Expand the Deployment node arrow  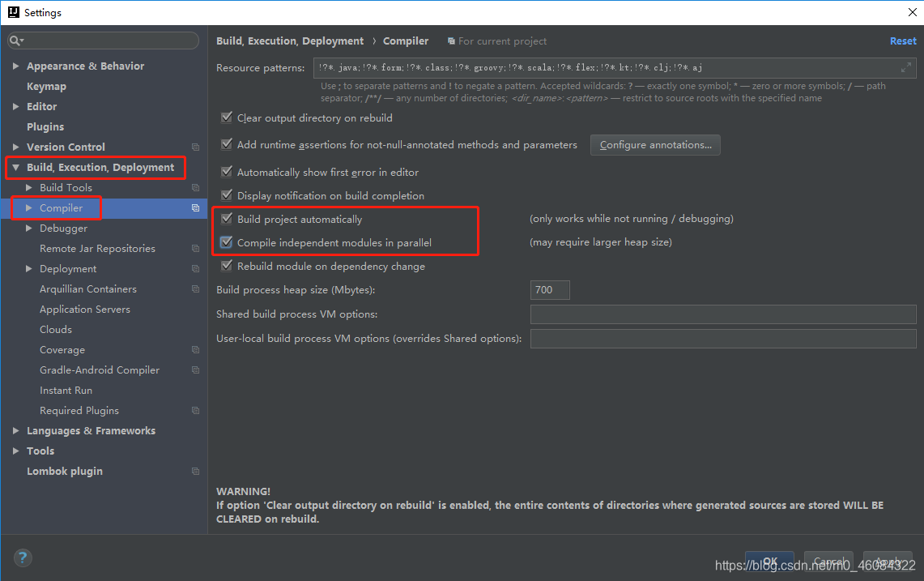click(29, 269)
